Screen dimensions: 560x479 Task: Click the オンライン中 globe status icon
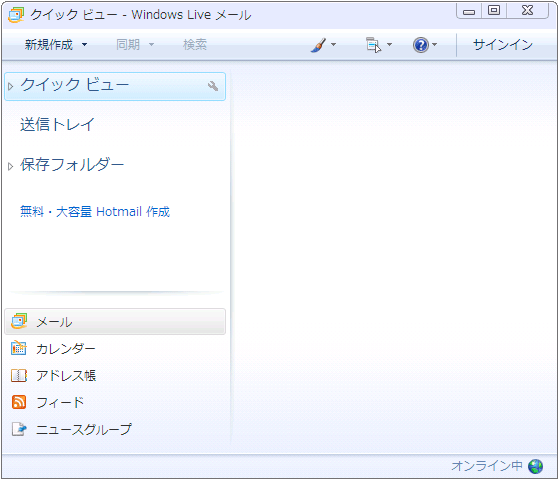coord(535,466)
